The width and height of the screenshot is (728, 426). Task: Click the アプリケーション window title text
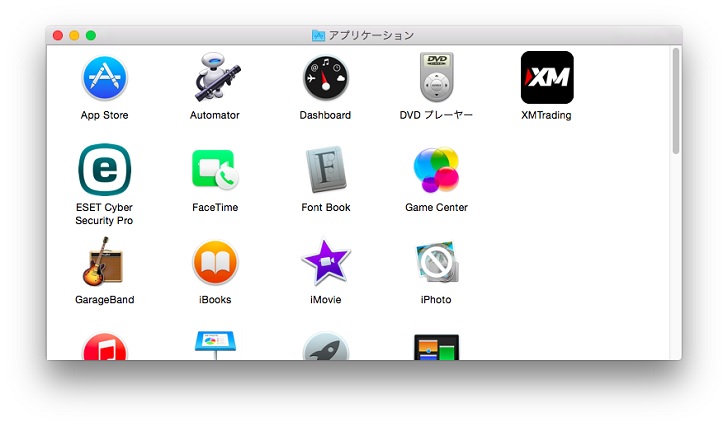371,35
